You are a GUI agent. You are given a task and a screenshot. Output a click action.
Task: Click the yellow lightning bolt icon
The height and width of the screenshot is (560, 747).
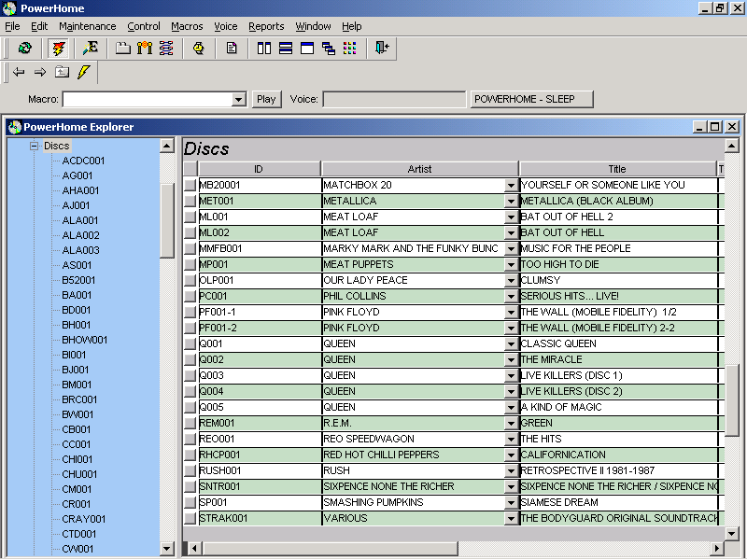click(x=84, y=72)
